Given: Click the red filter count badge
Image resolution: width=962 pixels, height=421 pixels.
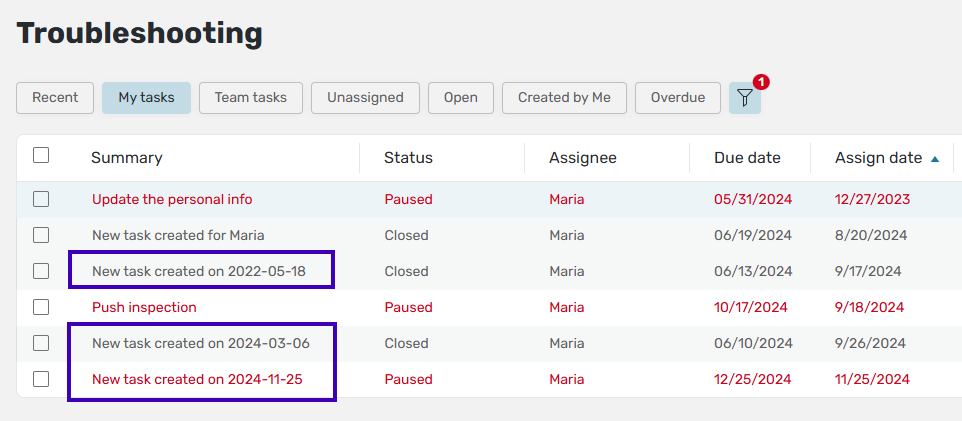Looking at the screenshot, I should tap(761, 82).
